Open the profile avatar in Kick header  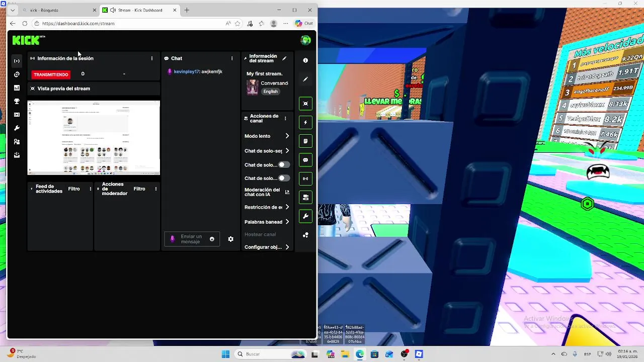click(305, 40)
